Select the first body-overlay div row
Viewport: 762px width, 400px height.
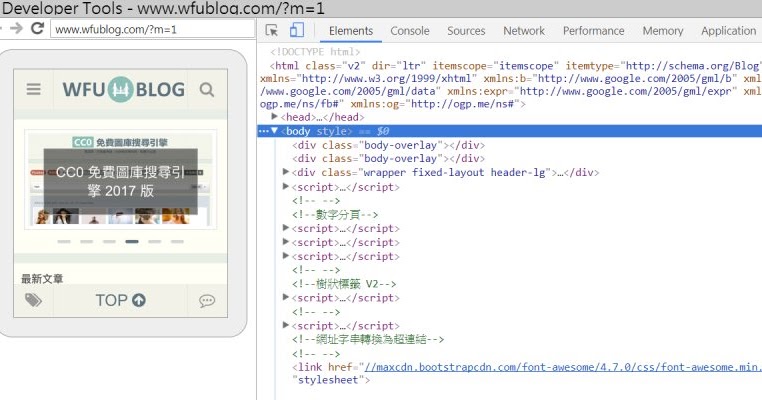(x=388, y=145)
